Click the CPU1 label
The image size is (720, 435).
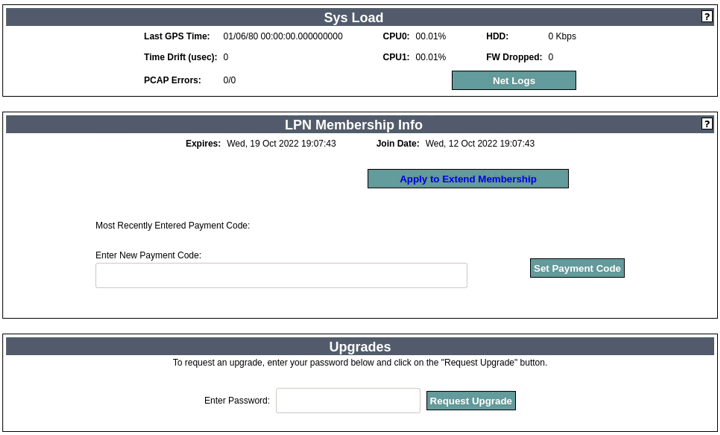coord(396,57)
